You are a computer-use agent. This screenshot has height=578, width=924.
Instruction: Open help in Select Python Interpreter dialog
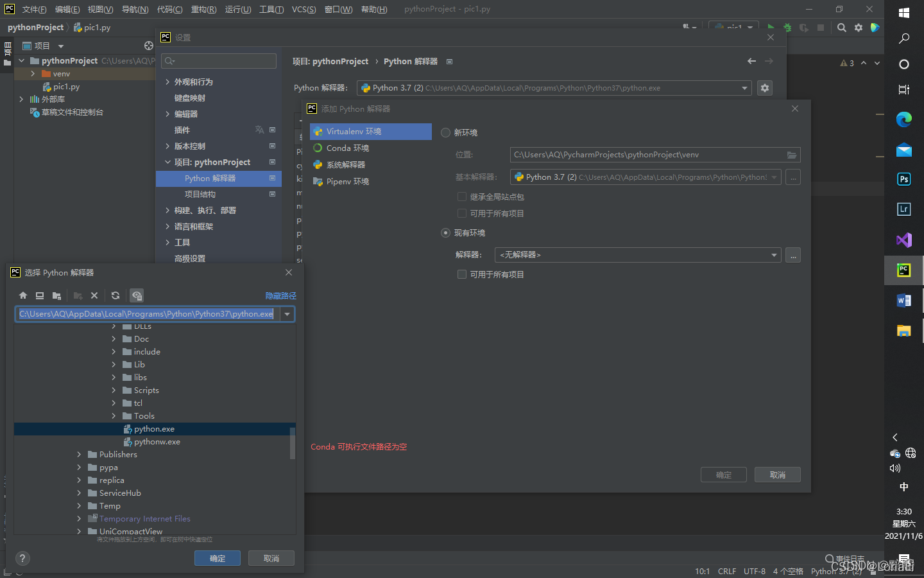(22, 558)
